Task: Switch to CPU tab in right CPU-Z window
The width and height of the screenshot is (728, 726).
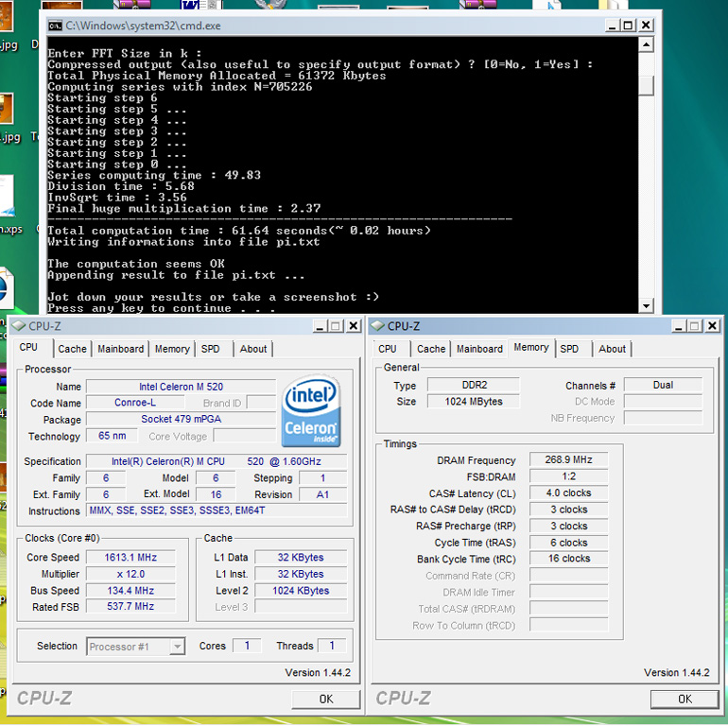Action: pos(388,349)
